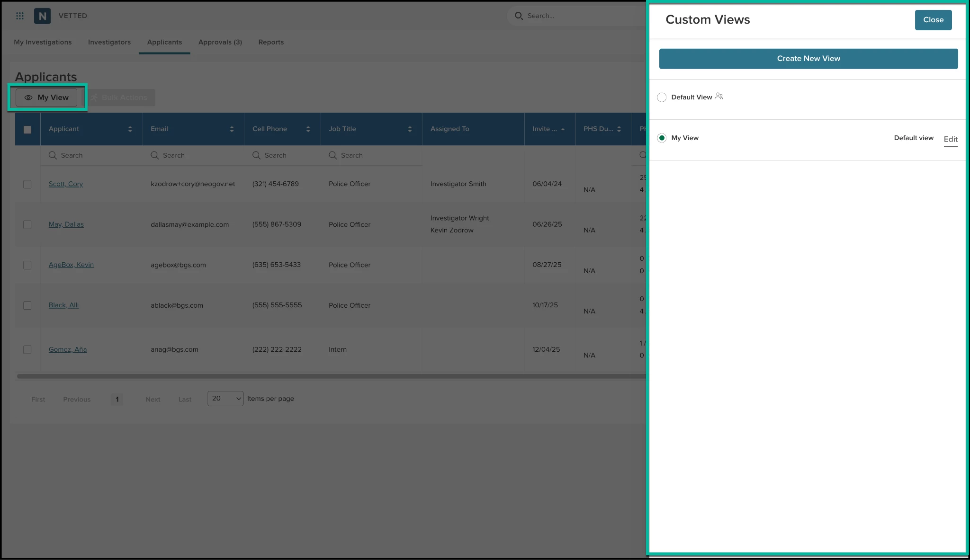Click the top search magnifier icon
The width and height of the screenshot is (970, 560).
[519, 16]
